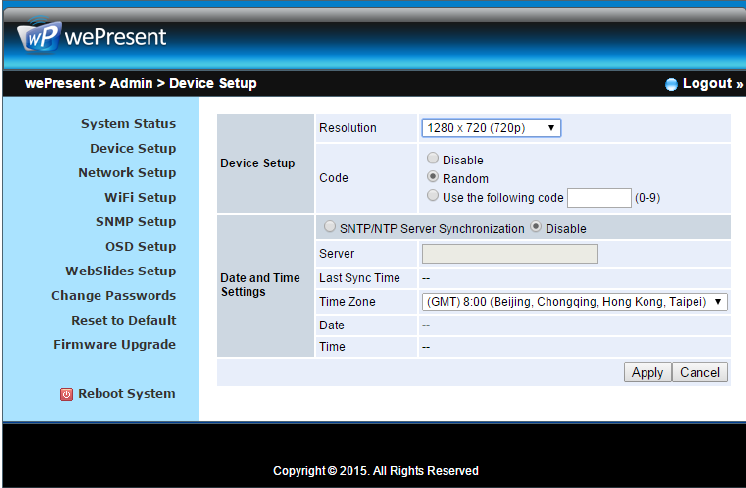Open Network Setup in sidebar
The width and height of the screenshot is (746, 488).
(127, 173)
